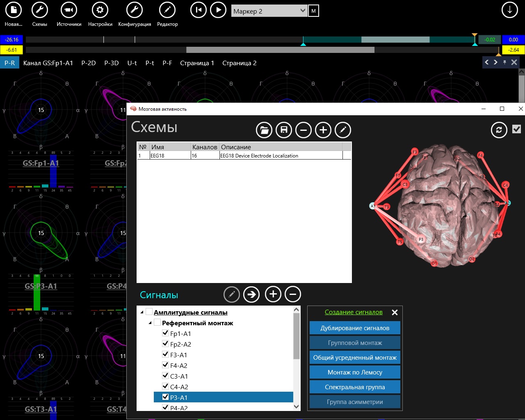Screen dimensions: 525x420
Task: Close the tab panel with X
Action: 514,62
